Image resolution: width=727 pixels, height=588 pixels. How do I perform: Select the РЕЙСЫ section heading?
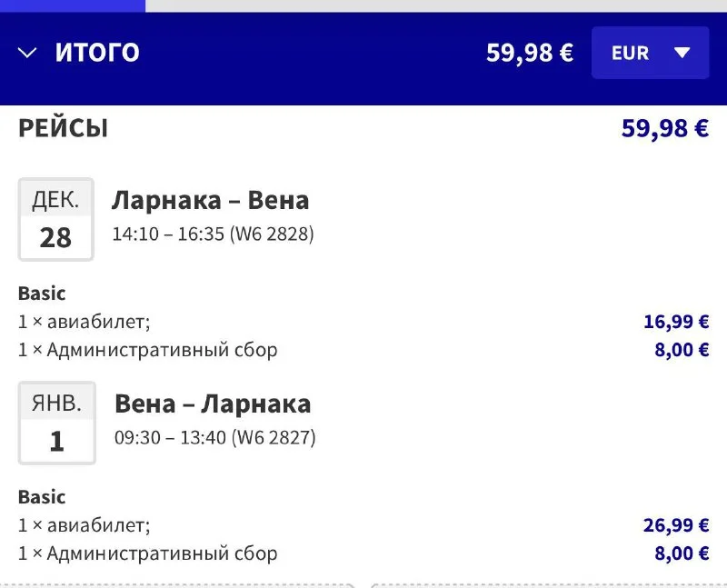coord(63,128)
